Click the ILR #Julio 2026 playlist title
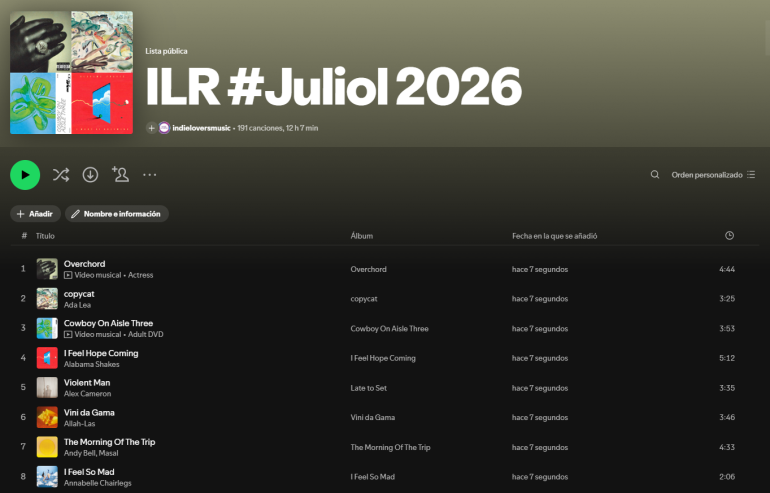Image resolution: width=770 pixels, height=493 pixels. click(333, 86)
